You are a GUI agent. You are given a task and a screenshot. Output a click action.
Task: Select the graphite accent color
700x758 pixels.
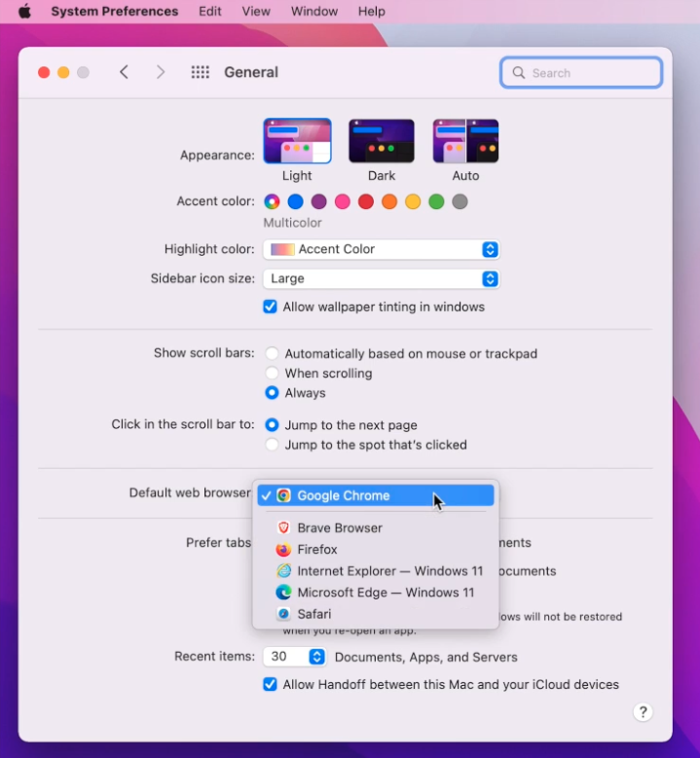(461, 201)
